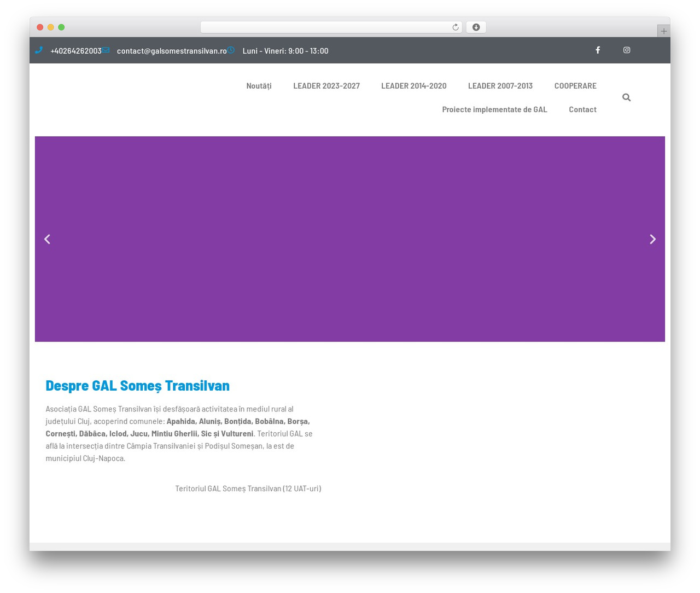Open the Noutăți menu item
The image size is (700, 593).
coord(259,86)
